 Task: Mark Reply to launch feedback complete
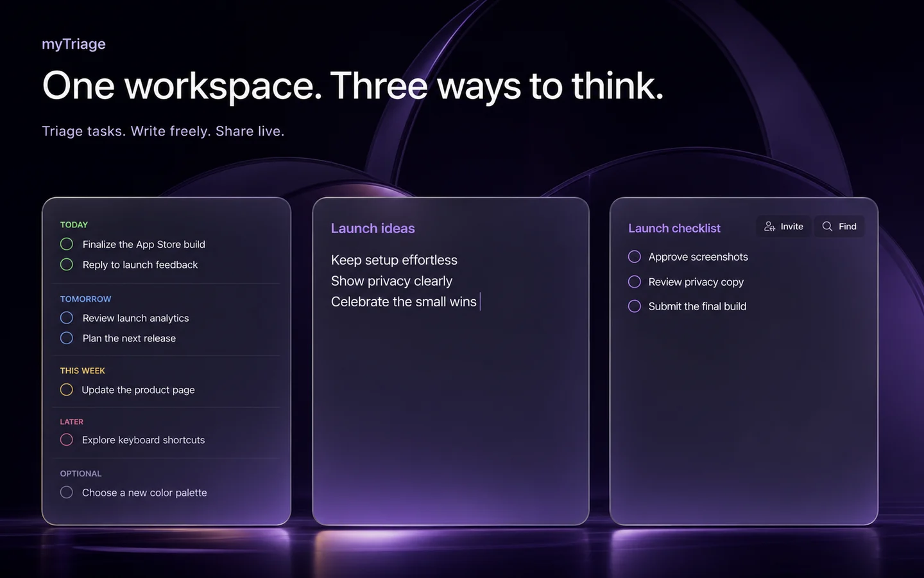click(67, 265)
